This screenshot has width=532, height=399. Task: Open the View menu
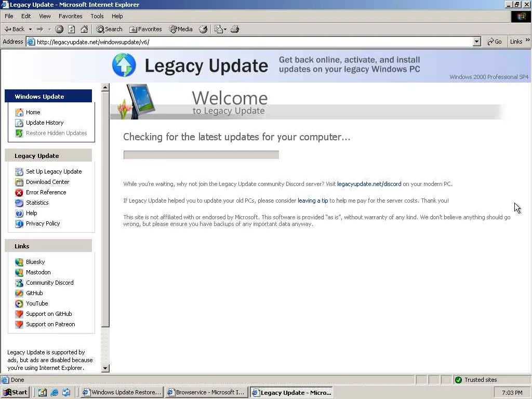(x=45, y=16)
